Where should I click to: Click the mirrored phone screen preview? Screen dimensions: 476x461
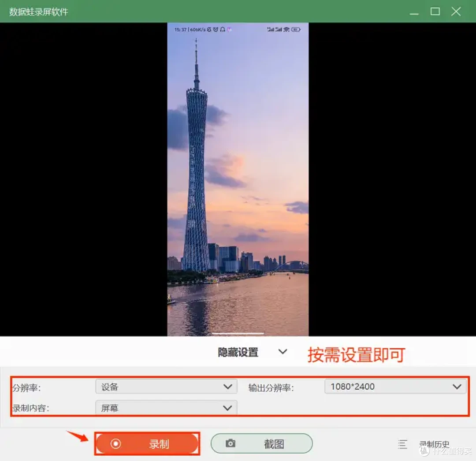[238, 179]
